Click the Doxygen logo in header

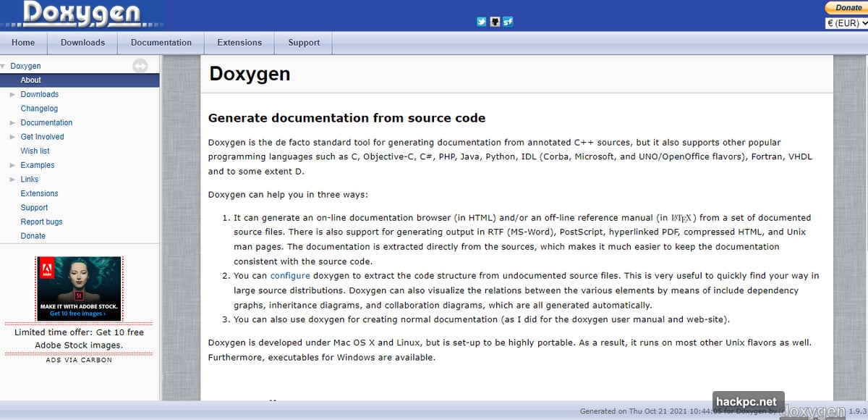(x=82, y=14)
